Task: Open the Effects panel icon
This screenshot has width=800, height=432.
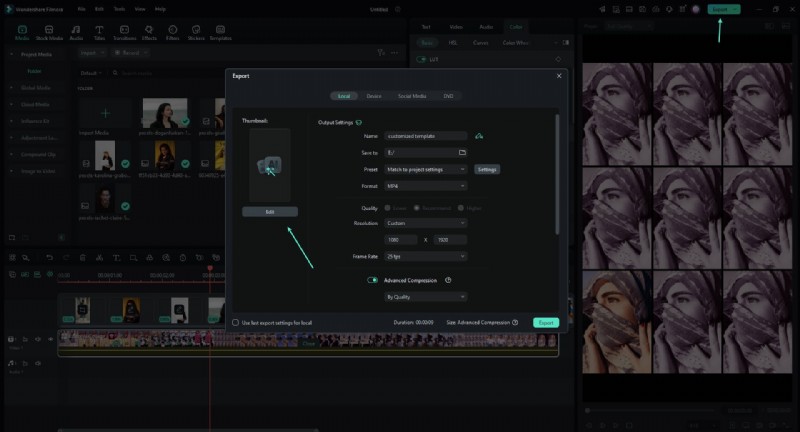Action: (149, 32)
